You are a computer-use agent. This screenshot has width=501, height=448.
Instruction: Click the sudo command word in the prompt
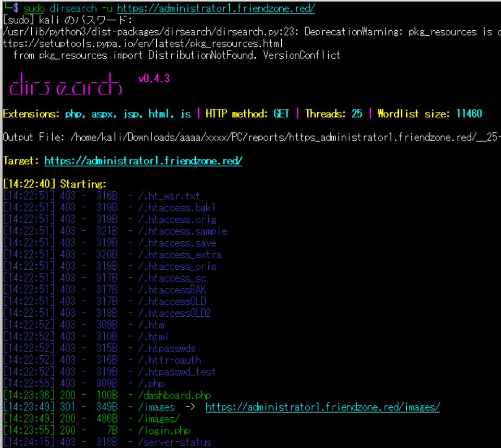(34, 8)
